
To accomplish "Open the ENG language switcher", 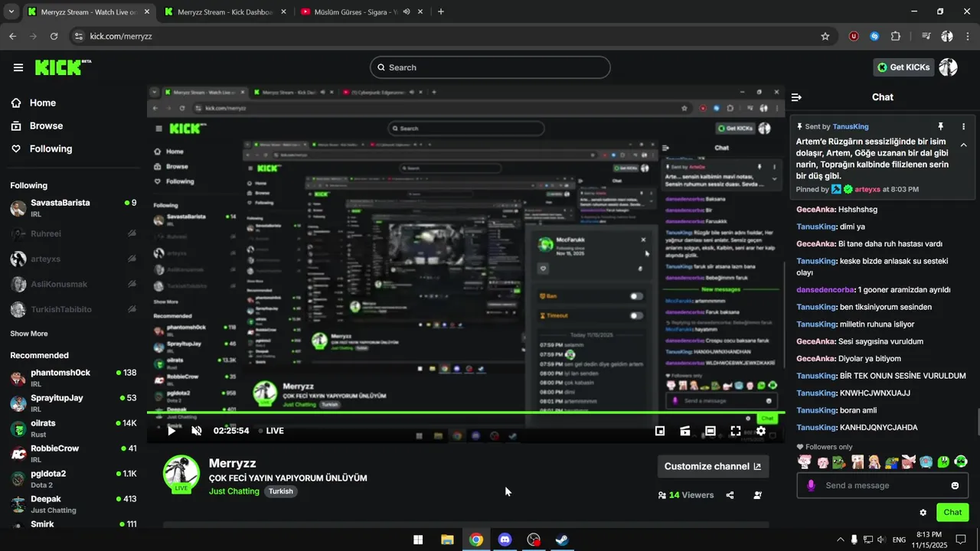I will coord(900,540).
